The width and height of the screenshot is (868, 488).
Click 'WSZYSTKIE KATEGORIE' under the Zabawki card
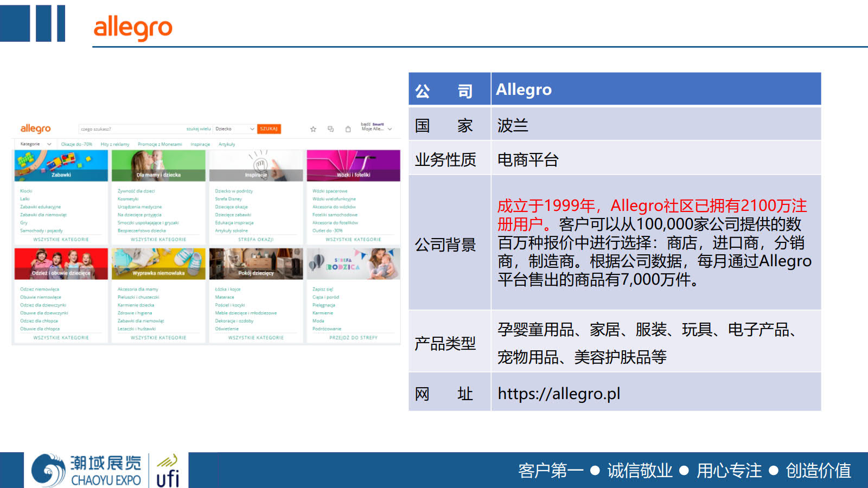click(x=61, y=239)
